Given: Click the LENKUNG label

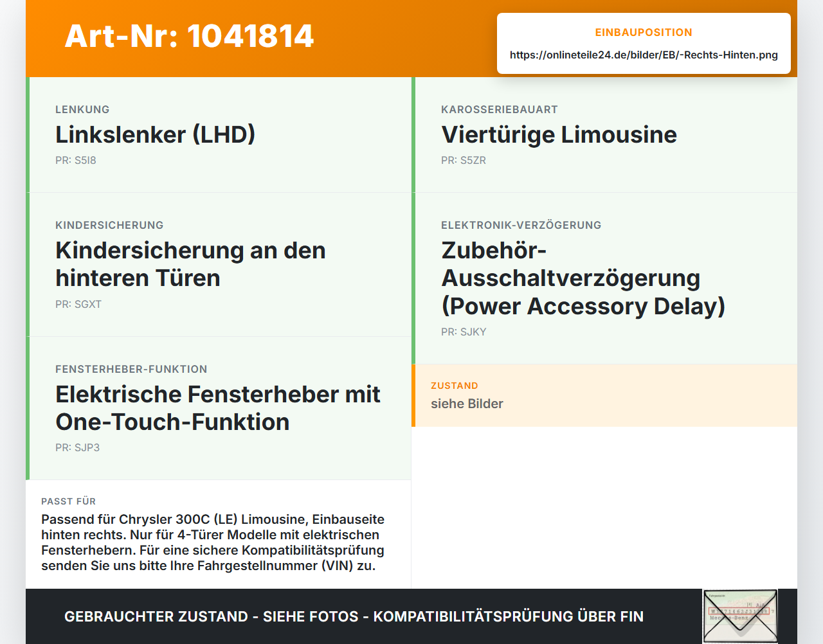Looking at the screenshot, I should [82, 109].
